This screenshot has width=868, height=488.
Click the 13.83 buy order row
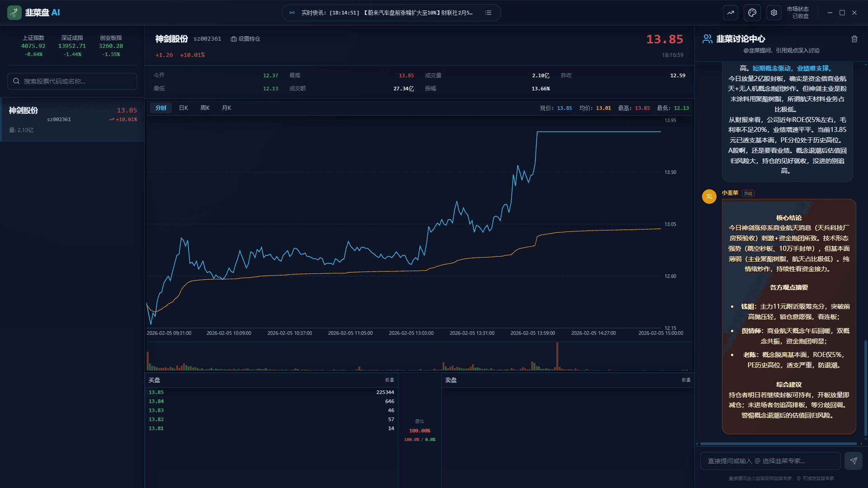click(271, 410)
